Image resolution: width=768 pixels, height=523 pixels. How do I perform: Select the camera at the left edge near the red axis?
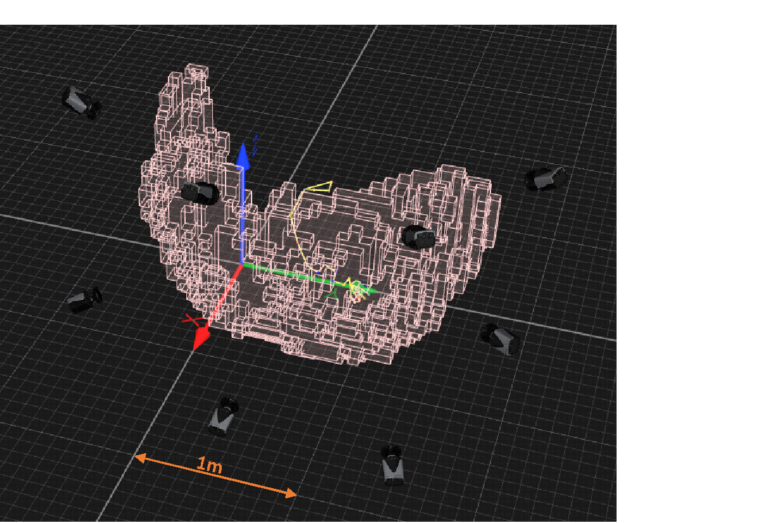tap(85, 300)
